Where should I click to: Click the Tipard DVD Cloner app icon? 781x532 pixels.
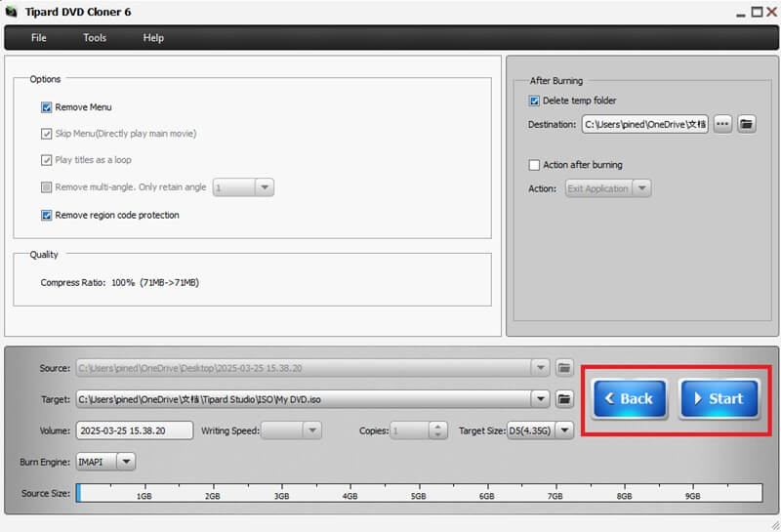pos(11,12)
